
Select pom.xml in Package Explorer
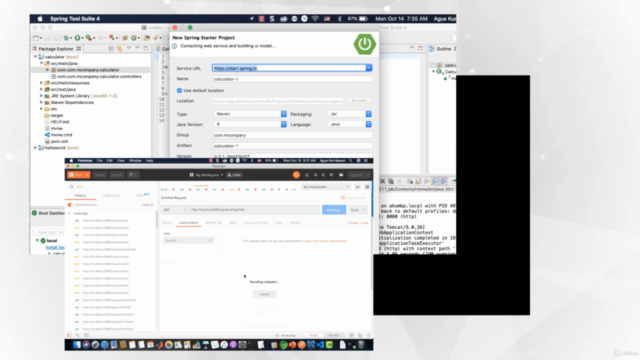pyautogui.click(x=60, y=141)
